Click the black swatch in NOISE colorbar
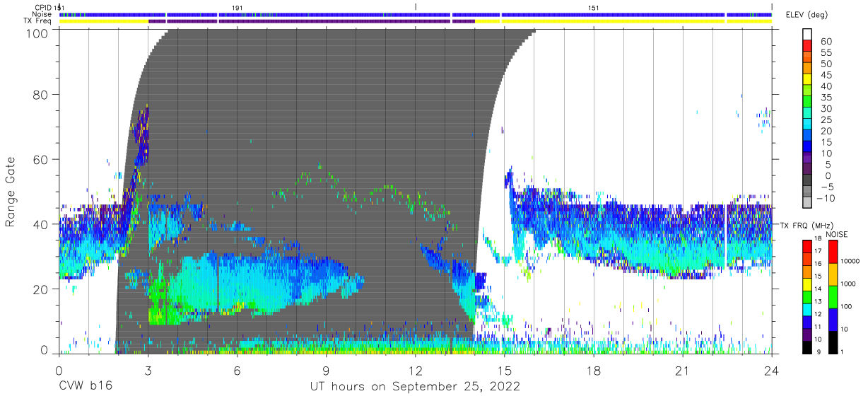868x401 pixels. point(833,342)
